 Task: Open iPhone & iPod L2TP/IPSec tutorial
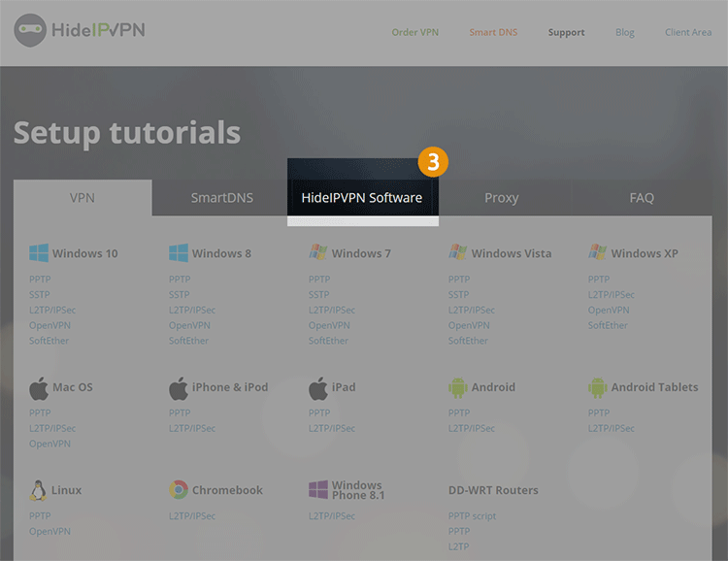tap(192, 428)
